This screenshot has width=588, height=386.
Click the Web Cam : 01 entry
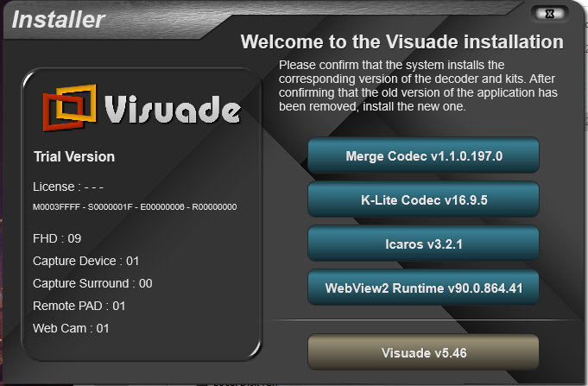(x=71, y=328)
